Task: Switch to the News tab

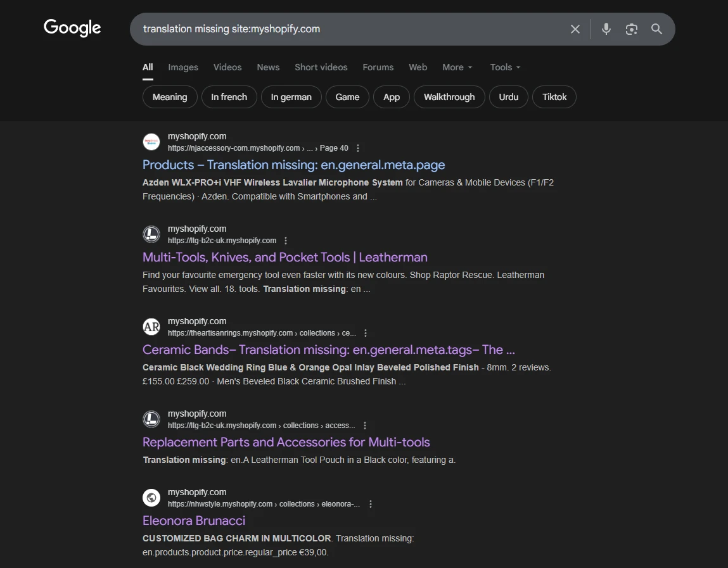Action: click(x=269, y=67)
